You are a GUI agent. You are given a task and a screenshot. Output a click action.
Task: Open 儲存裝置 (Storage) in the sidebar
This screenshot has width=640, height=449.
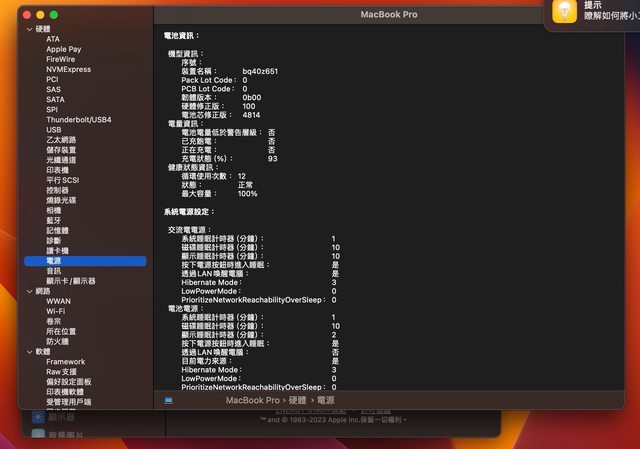[61, 150]
